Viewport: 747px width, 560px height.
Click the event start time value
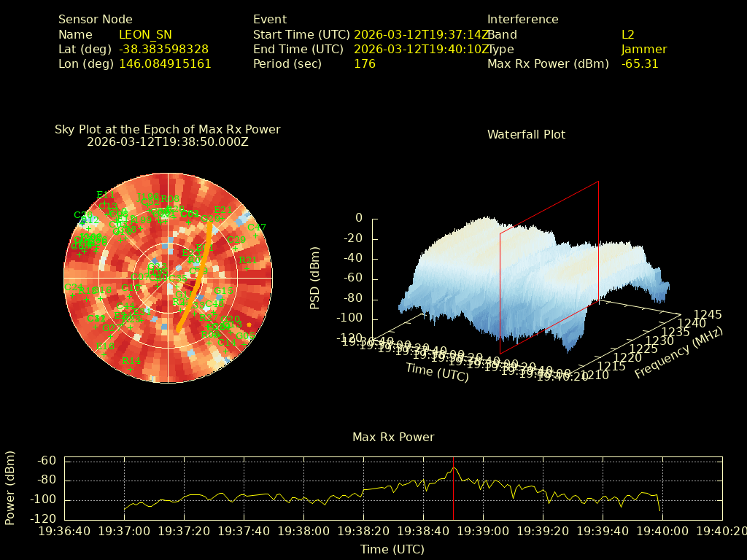point(421,34)
